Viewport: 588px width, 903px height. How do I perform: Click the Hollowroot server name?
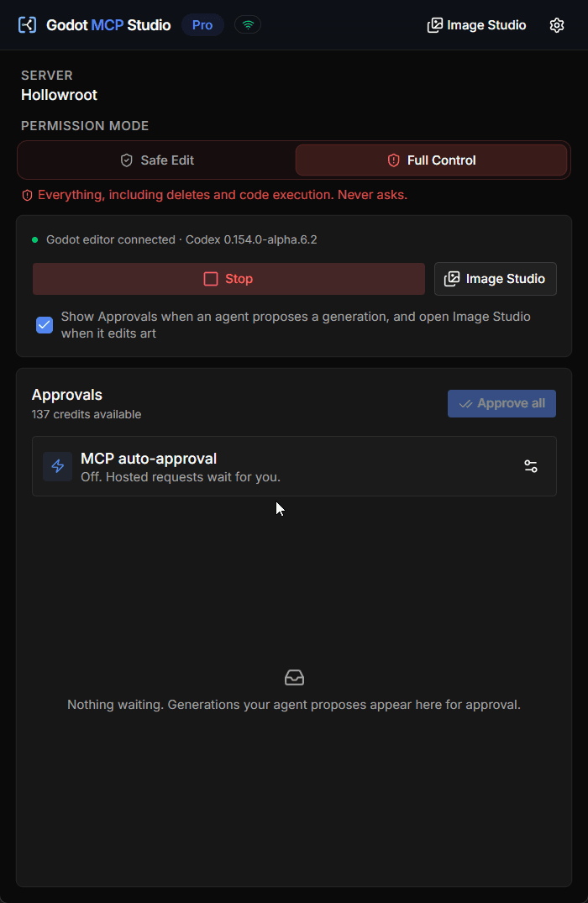point(60,95)
